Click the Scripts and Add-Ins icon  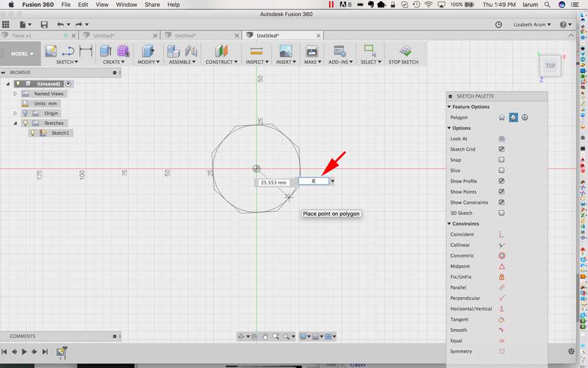tap(340, 51)
